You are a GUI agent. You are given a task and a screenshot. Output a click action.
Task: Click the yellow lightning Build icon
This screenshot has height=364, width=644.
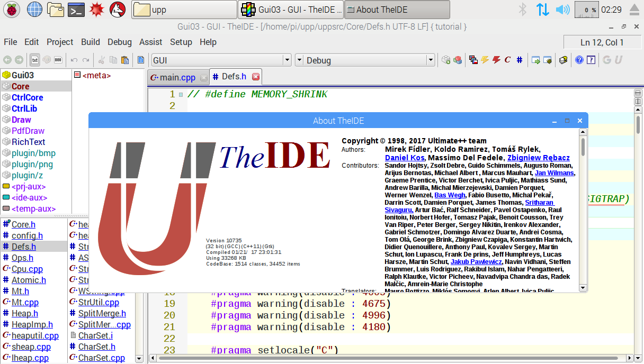pos(485,60)
